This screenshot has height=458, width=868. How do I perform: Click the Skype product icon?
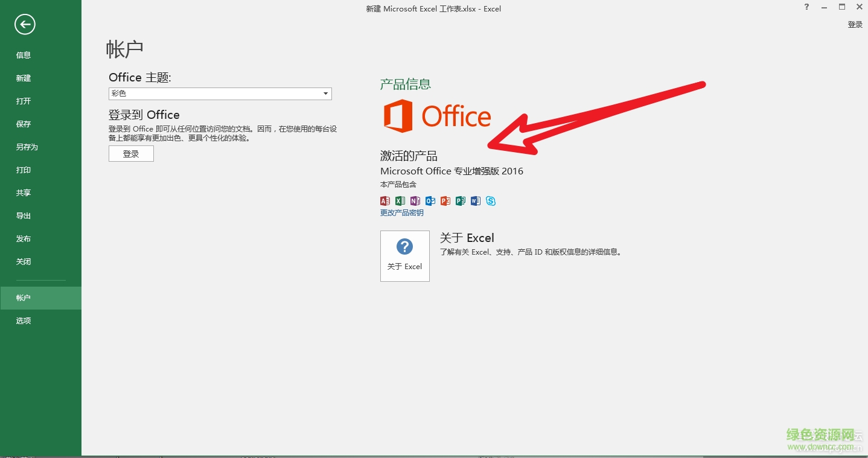click(x=491, y=201)
